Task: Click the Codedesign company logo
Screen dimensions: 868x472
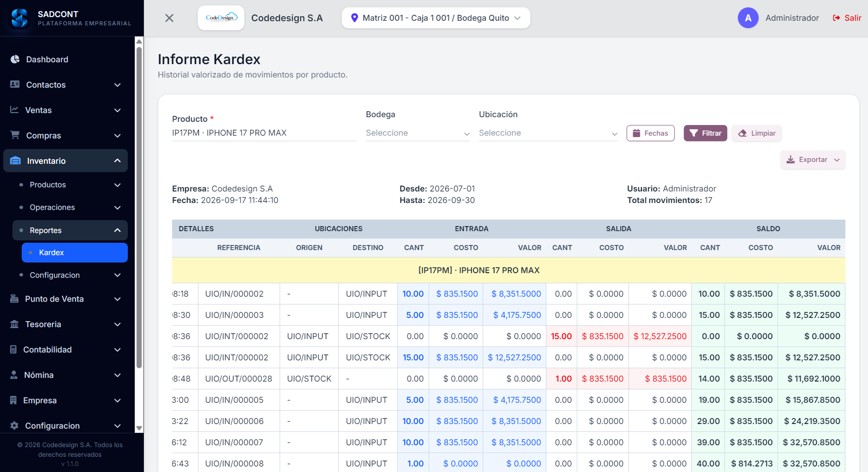Action: 221,18
